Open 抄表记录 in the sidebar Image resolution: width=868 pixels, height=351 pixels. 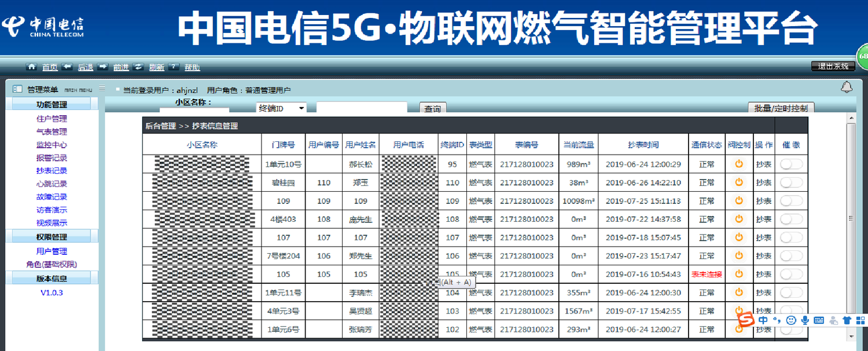coord(52,170)
